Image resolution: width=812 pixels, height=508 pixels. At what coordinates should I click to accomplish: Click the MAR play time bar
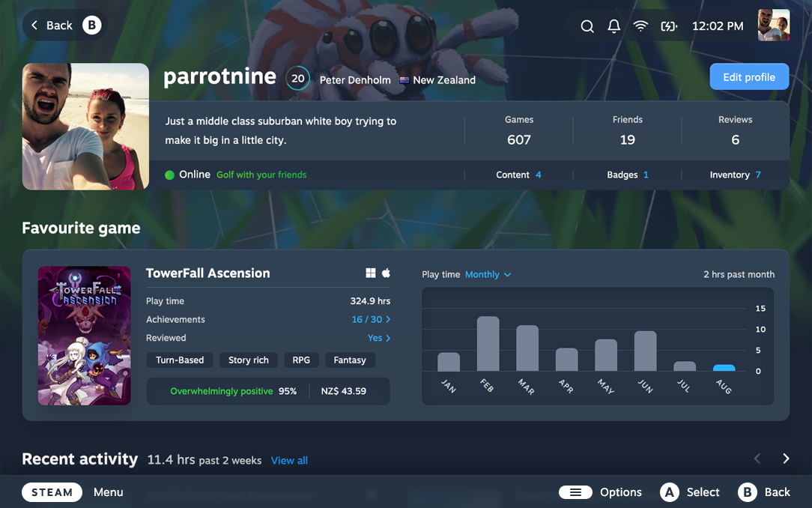click(x=527, y=348)
